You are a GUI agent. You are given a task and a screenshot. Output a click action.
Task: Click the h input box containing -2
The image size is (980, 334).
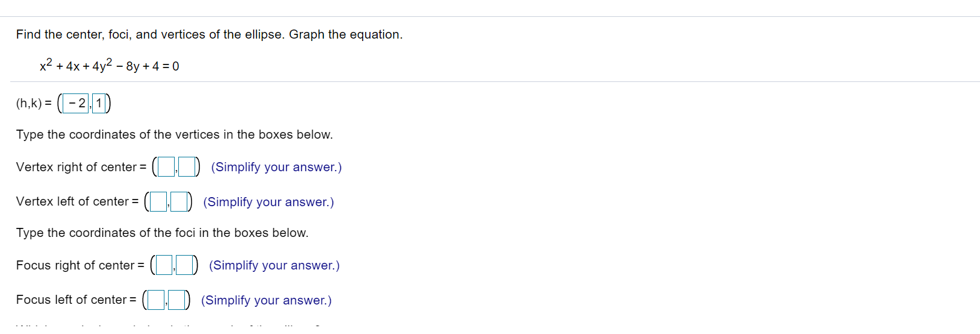pos(76,104)
